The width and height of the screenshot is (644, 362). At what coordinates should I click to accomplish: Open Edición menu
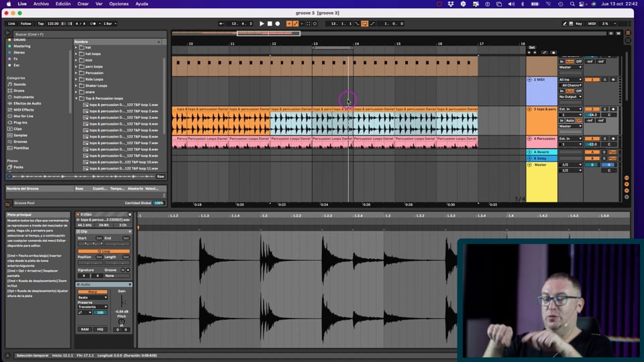[63, 4]
